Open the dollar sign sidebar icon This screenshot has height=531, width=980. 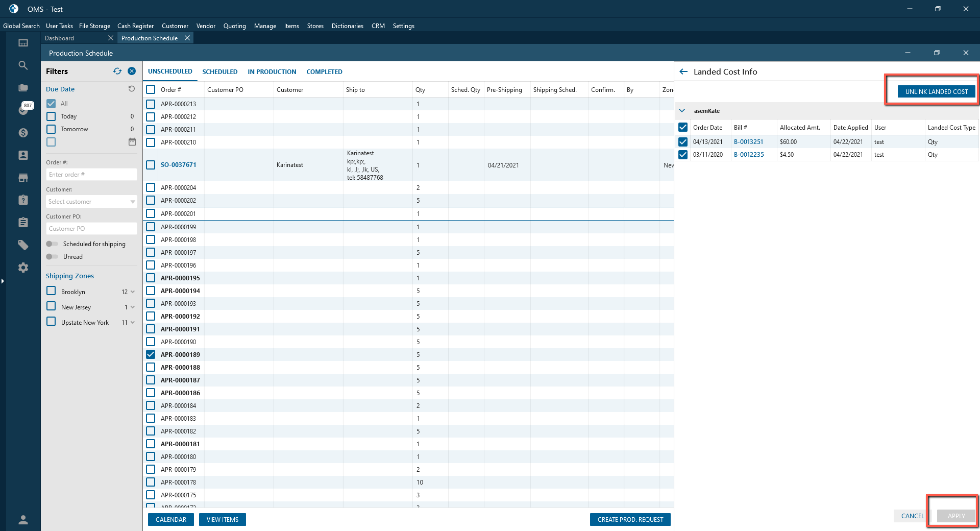click(23, 133)
